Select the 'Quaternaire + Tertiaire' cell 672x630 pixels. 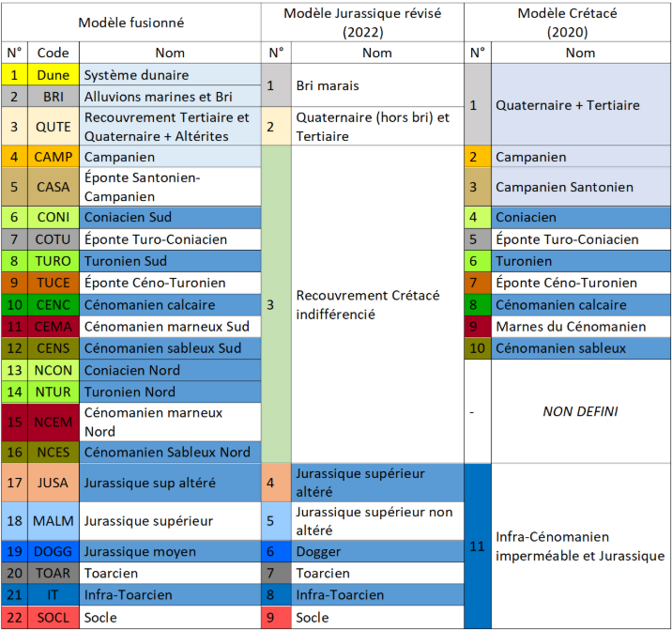(x=580, y=105)
